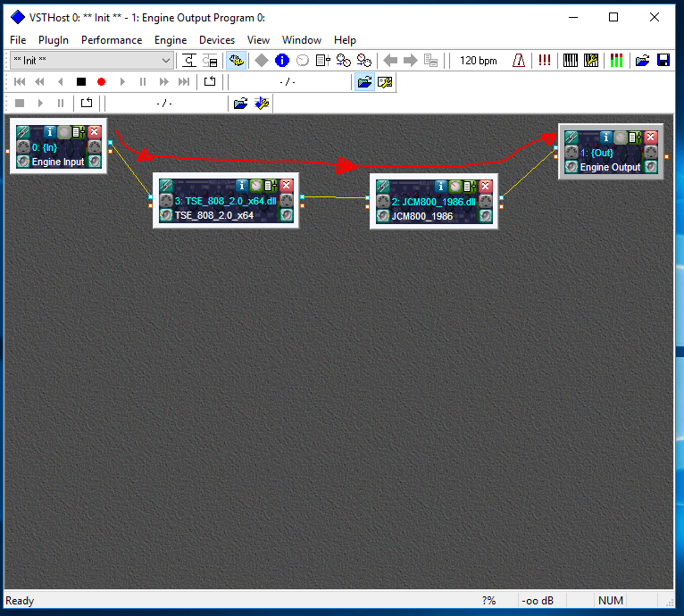
Task: Click the pause button in player toolbar
Action: 143,81
